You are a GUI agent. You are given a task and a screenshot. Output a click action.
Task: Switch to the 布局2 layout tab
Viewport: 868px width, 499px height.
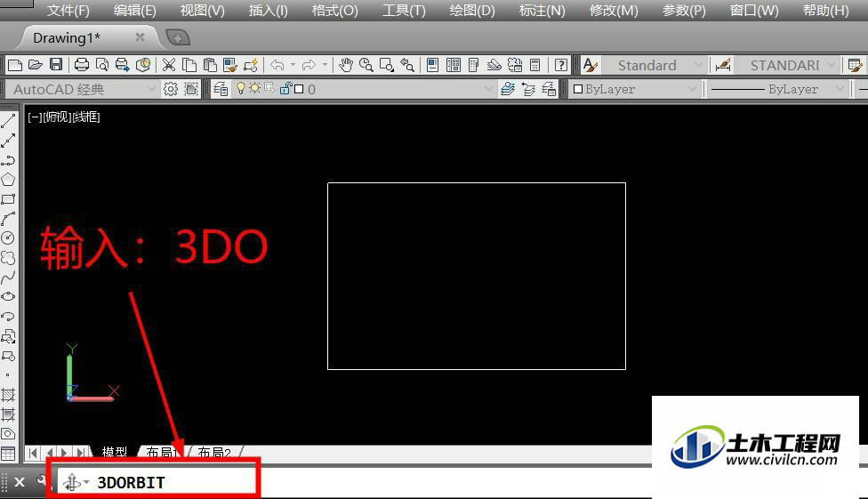[213, 453]
